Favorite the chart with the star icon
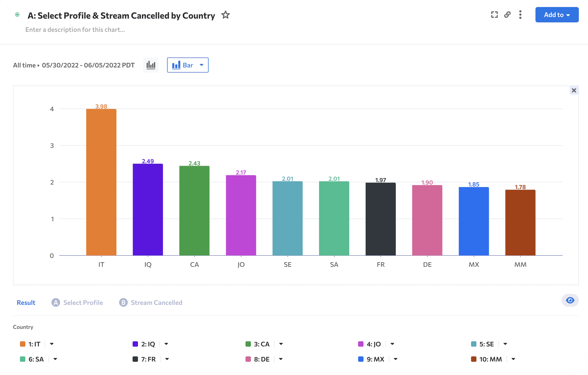588x375 pixels. (x=225, y=15)
